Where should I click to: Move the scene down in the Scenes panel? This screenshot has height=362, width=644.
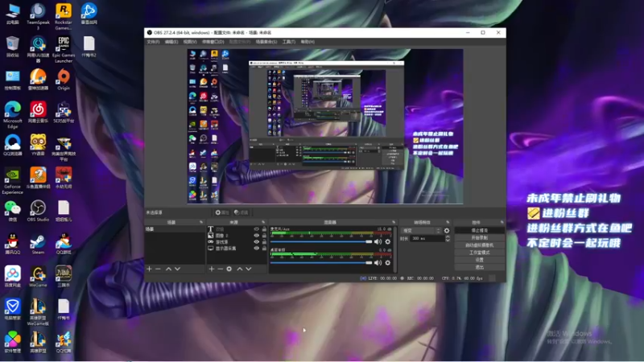click(177, 269)
